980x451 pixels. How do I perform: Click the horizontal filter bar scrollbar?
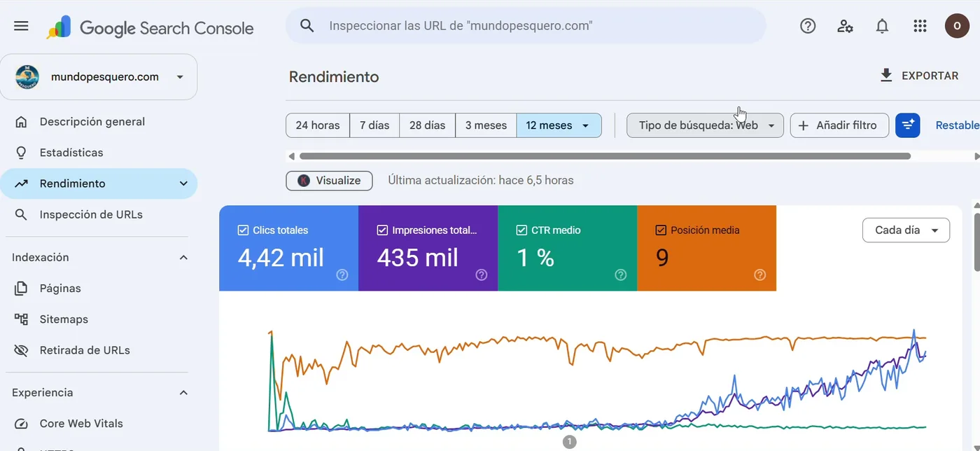[x=605, y=156]
